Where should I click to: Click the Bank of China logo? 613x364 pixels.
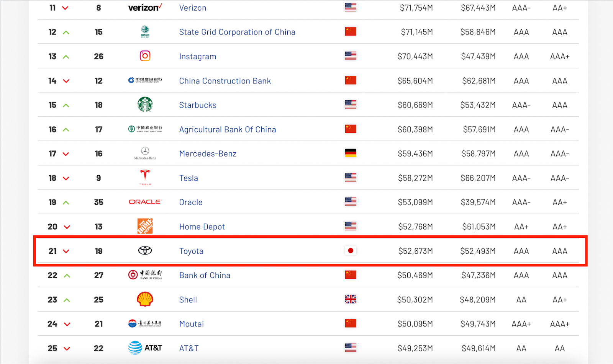click(x=145, y=275)
